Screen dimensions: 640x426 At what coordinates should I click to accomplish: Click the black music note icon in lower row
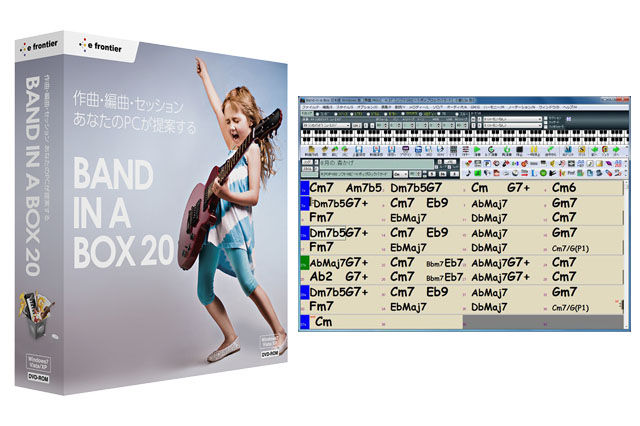click(x=468, y=173)
